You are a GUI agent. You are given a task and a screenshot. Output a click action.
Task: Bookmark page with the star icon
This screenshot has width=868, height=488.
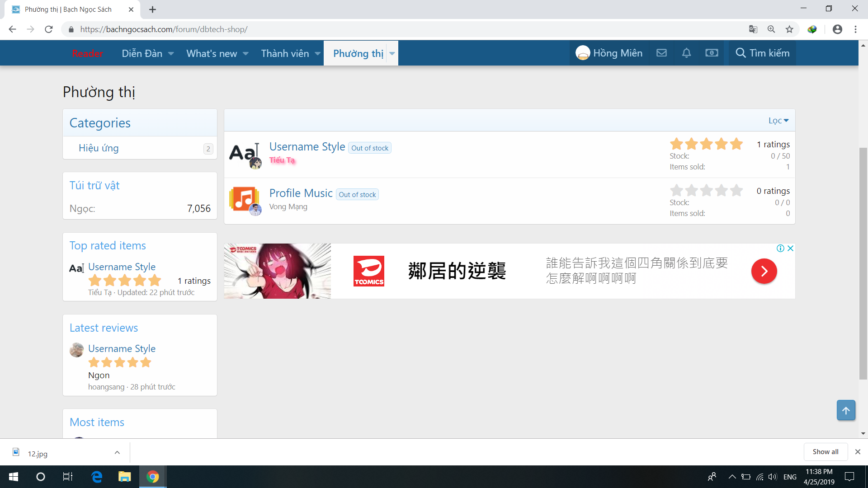click(789, 29)
